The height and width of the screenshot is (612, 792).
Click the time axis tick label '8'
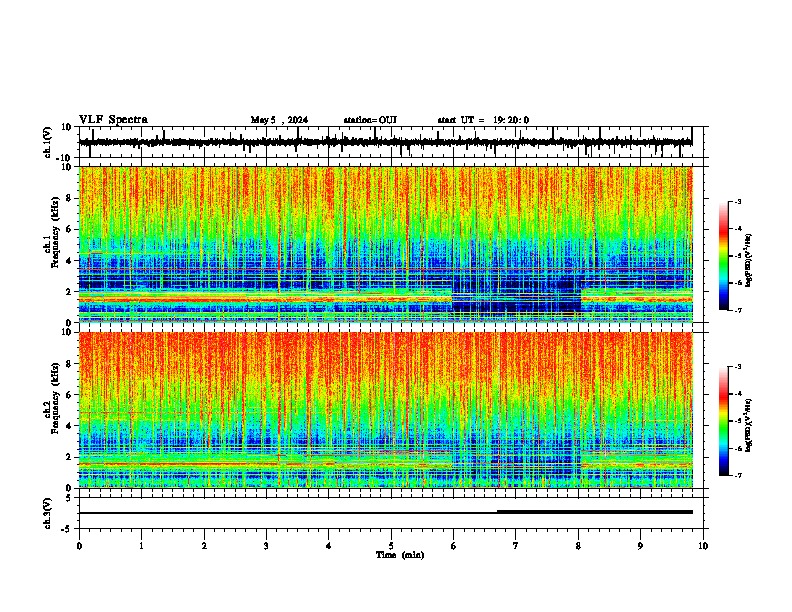coord(578,546)
